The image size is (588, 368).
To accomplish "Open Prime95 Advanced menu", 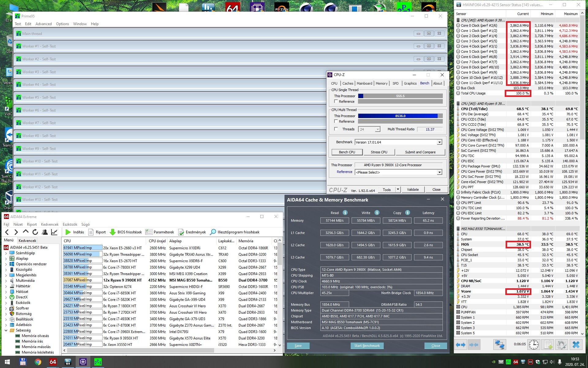I will [x=43, y=24].
